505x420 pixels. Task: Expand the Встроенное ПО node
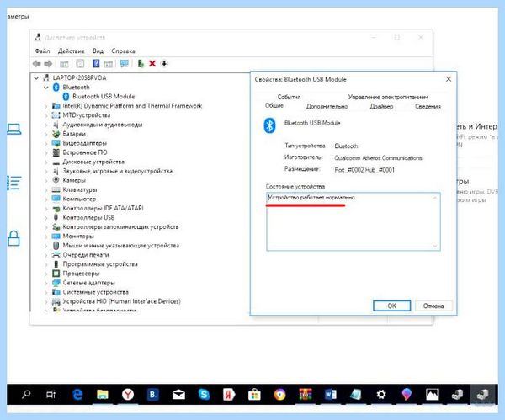pyautogui.click(x=46, y=152)
